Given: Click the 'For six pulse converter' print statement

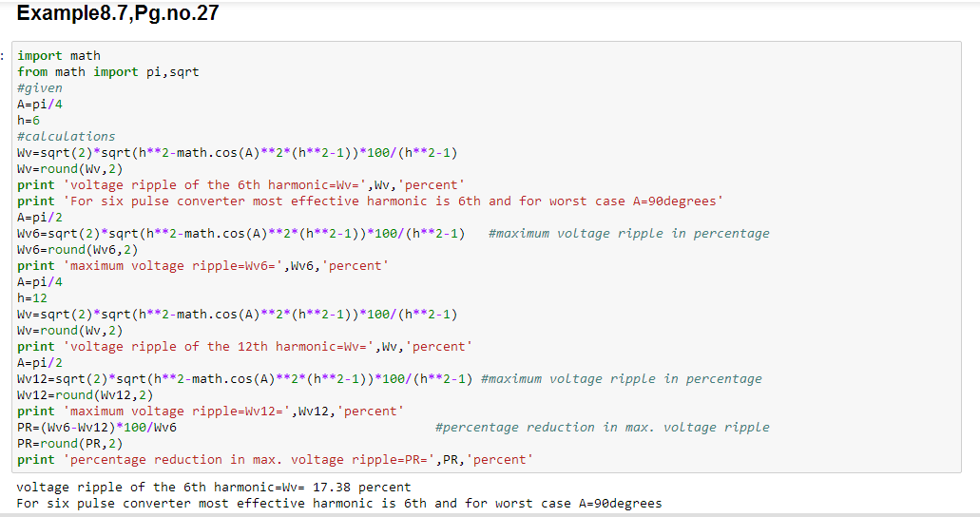Looking at the screenshot, I should click(x=370, y=201).
